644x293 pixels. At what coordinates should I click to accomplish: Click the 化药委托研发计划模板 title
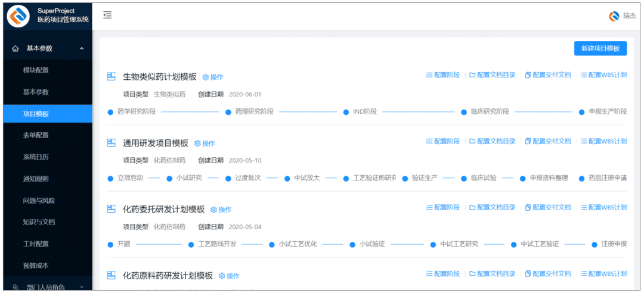click(164, 209)
